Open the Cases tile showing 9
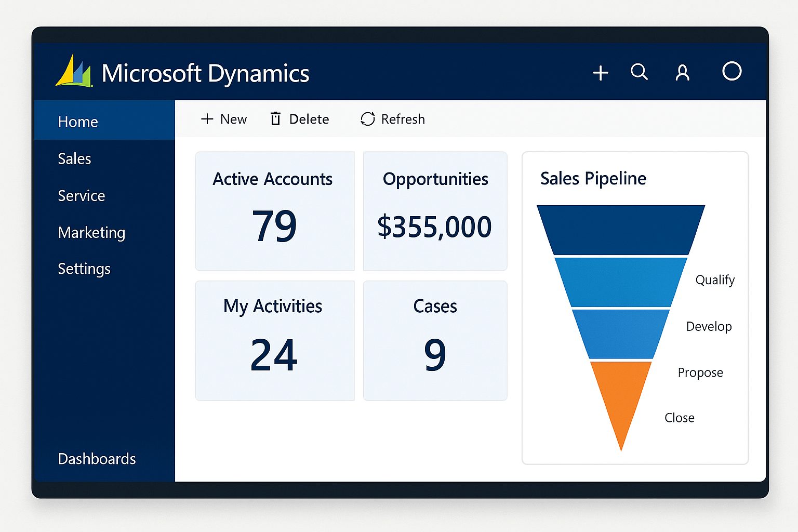Image resolution: width=798 pixels, height=532 pixels. [435, 340]
